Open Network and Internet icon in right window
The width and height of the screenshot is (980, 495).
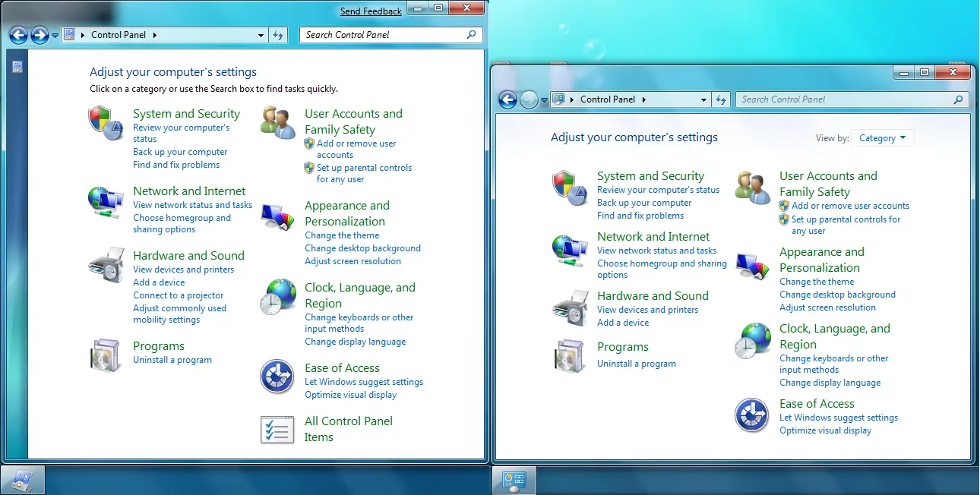tap(570, 249)
